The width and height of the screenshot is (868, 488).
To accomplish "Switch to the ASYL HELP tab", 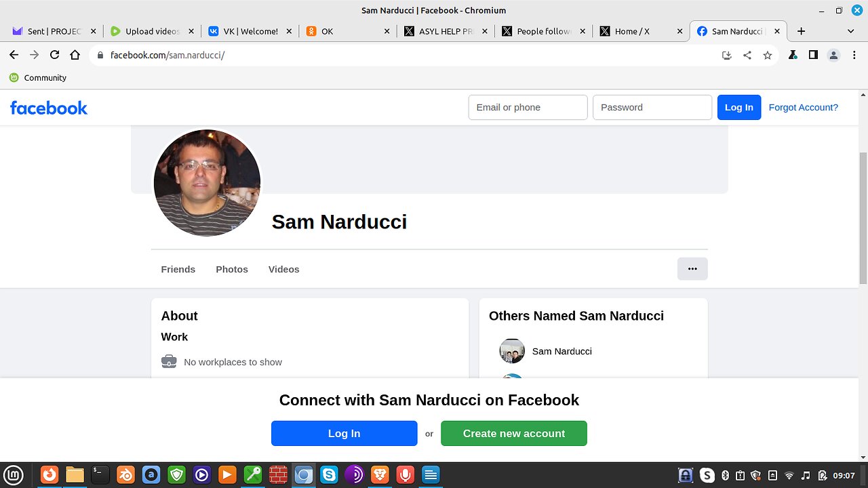I will [x=446, y=31].
